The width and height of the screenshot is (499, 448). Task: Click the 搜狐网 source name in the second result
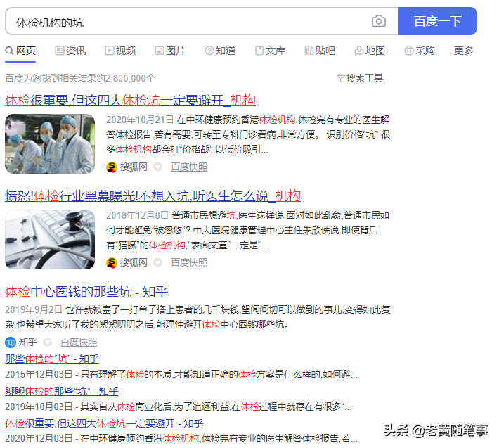point(134,262)
